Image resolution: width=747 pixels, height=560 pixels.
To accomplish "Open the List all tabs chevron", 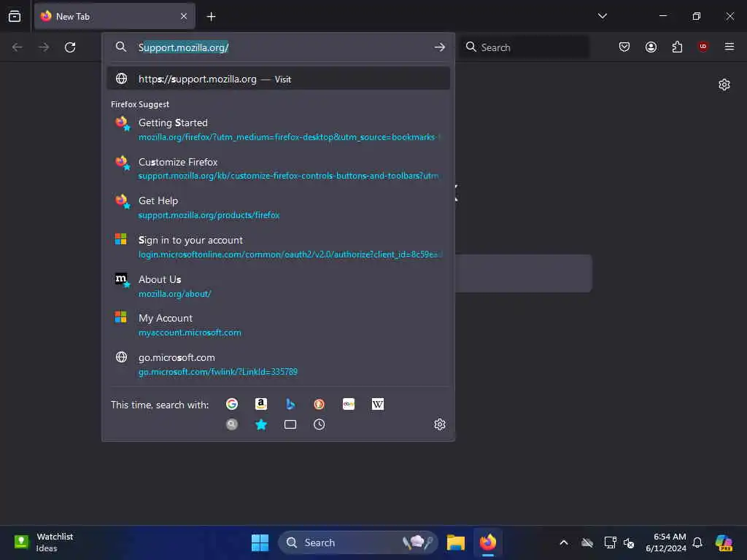I will [602, 16].
